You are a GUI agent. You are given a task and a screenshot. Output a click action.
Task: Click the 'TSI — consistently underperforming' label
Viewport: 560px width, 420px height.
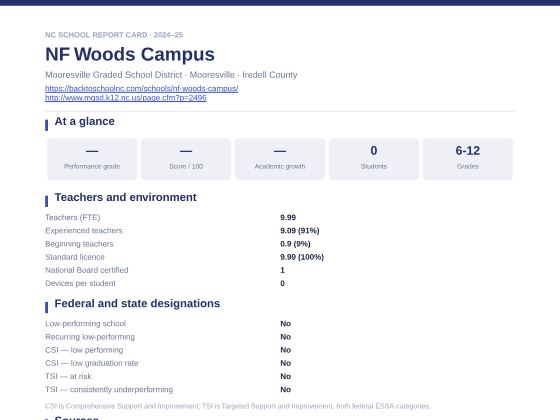pos(109,390)
